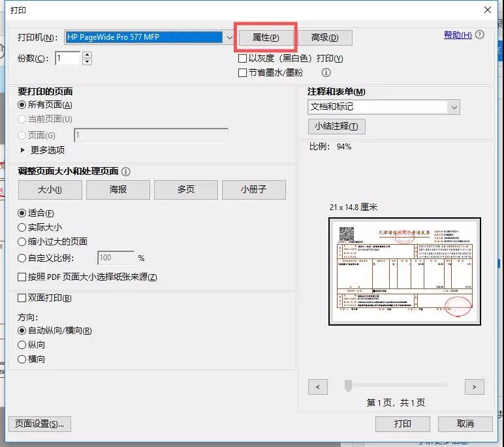This screenshot has width=504, height=447.
Task: Go to previous preview page arrow
Action: click(x=318, y=387)
